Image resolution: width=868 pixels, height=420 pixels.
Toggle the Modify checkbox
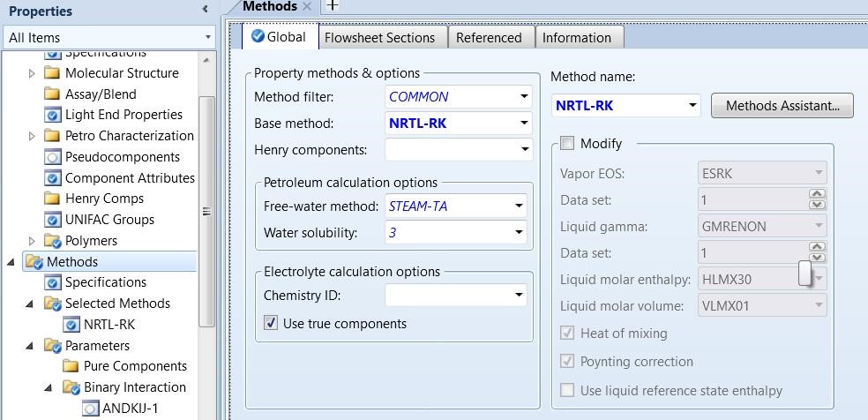click(566, 144)
